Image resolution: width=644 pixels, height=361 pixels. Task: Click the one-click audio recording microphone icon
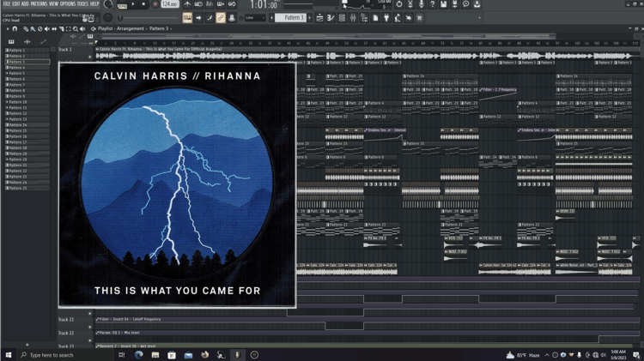click(x=422, y=4)
